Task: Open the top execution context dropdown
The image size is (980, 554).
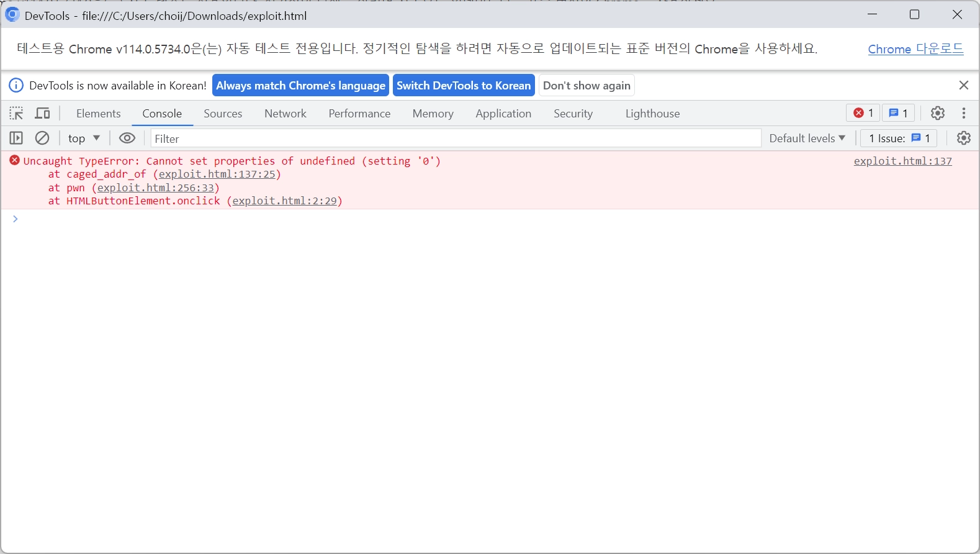Action: point(84,138)
